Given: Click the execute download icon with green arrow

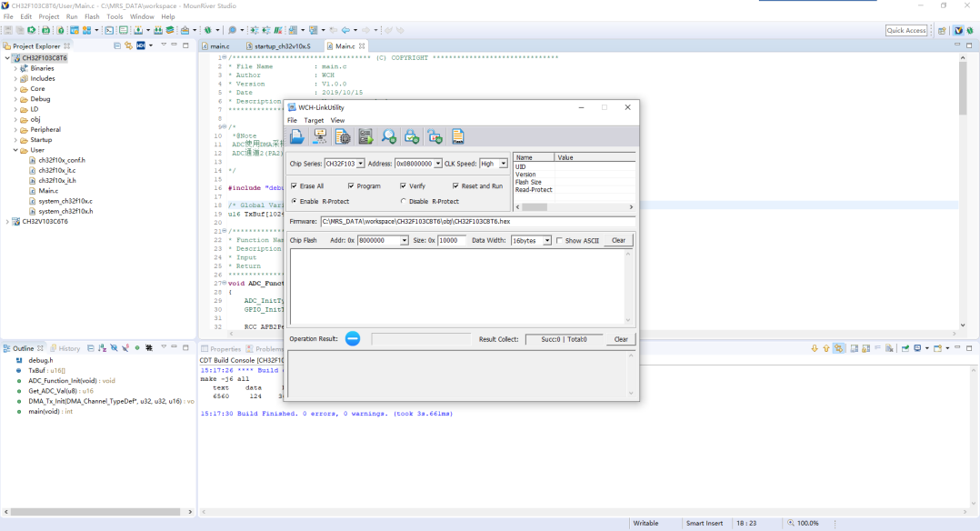Looking at the screenshot, I should pyautogui.click(x=365, y=136).
